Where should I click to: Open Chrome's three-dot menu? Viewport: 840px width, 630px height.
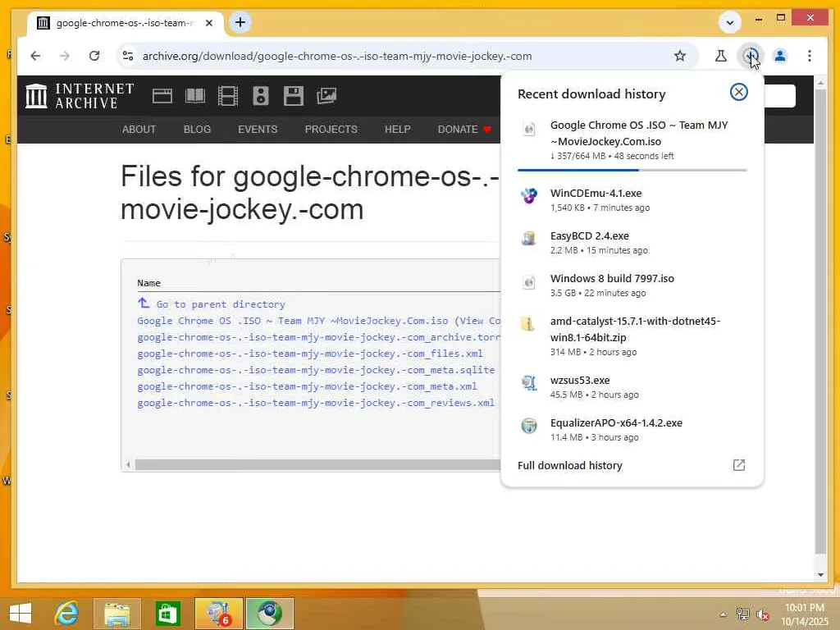point(810,56)
